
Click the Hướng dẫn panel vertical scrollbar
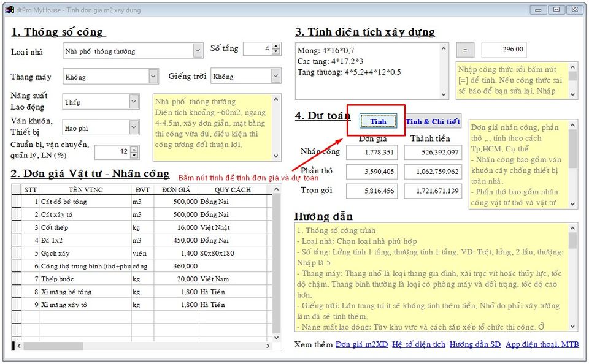(572, 277)
